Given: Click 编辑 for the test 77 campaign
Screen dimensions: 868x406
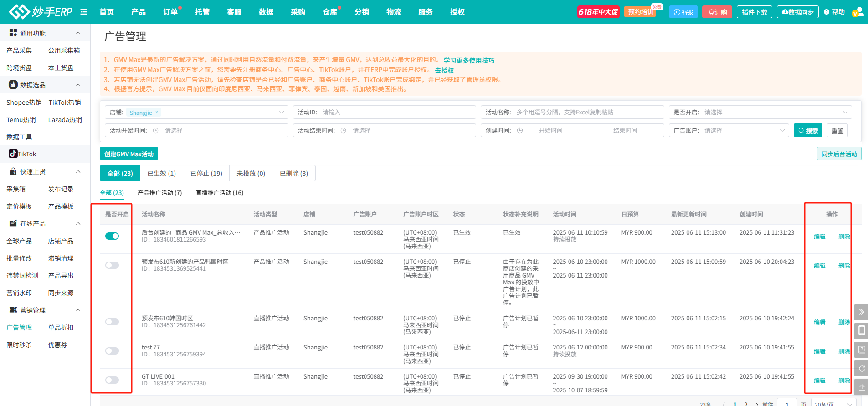Looking at the screenshot, I should [820, 351].
